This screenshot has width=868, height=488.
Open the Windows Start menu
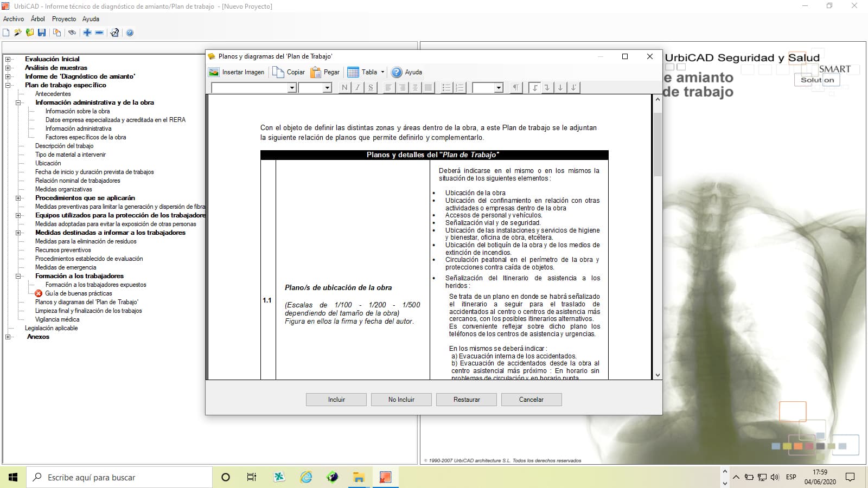tap(13, 477)
